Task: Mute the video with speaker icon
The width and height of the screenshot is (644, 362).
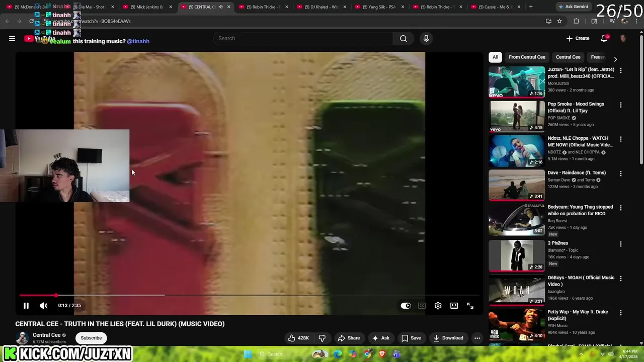Action: coord(44,306)
